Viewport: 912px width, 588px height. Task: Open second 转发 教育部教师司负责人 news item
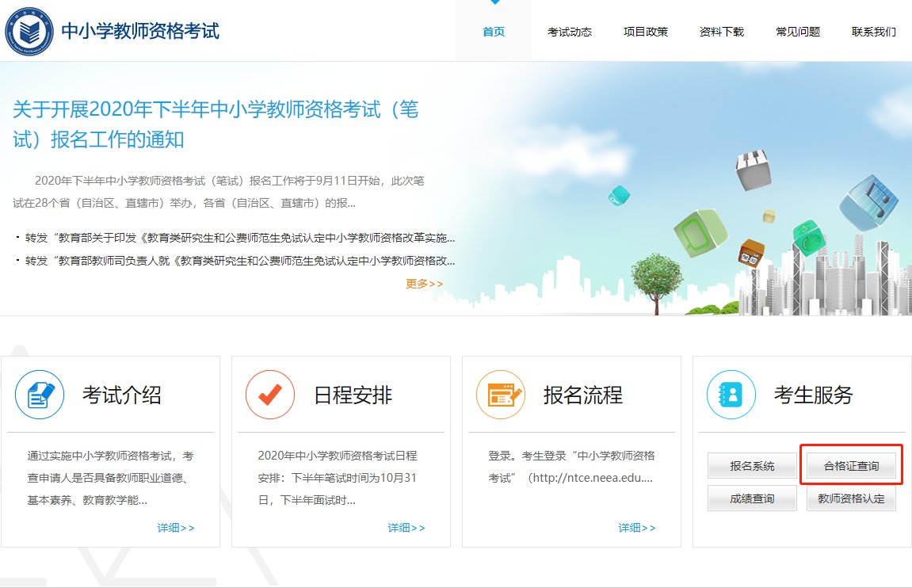pos(239,261)
